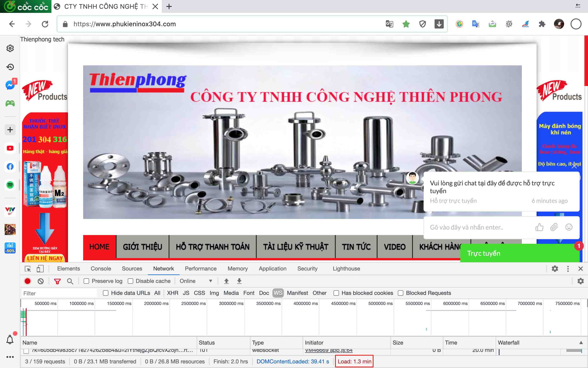Sort requests by Status column

click(223, 342)
